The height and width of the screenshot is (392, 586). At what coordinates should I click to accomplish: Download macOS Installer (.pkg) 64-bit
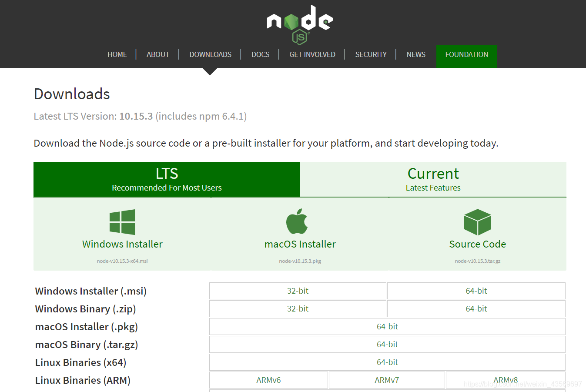pos(387,327)
